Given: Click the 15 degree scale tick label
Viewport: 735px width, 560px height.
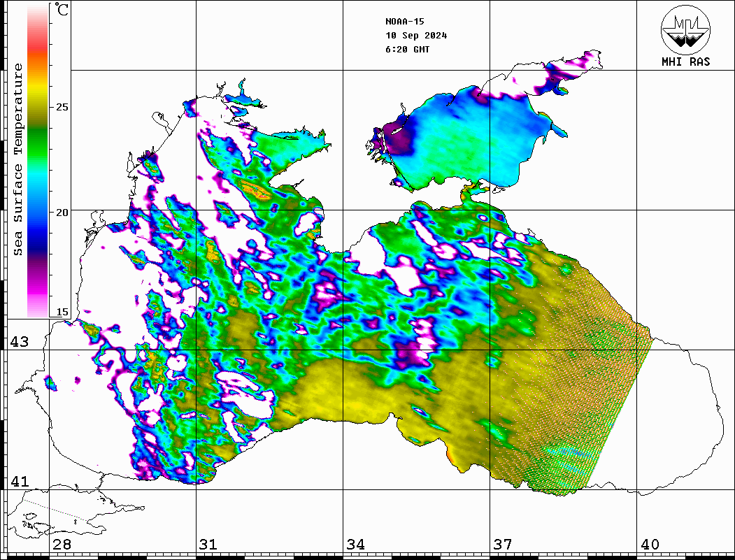Looking at the screenshot, I should coord(62,312).
